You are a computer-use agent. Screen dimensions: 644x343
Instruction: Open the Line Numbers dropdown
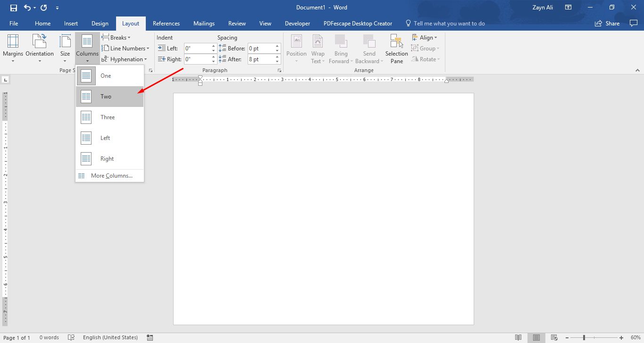[x=126, y=48]
